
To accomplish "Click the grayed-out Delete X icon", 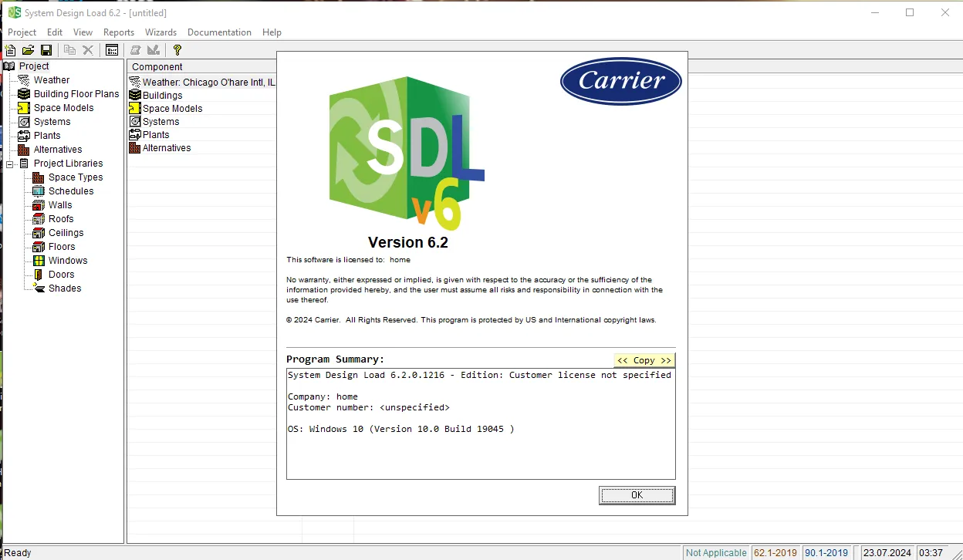I will tap(88, 50).
